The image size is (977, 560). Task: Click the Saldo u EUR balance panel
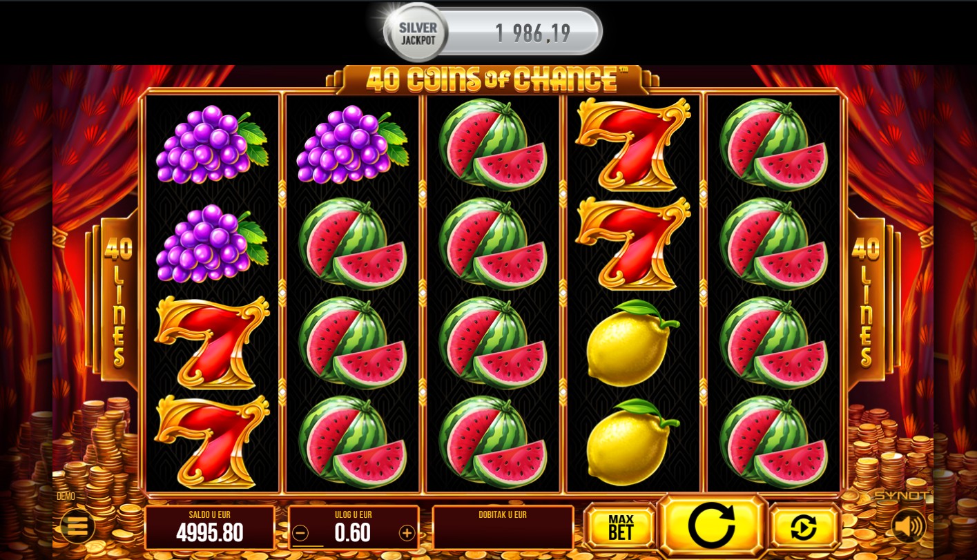210,528
